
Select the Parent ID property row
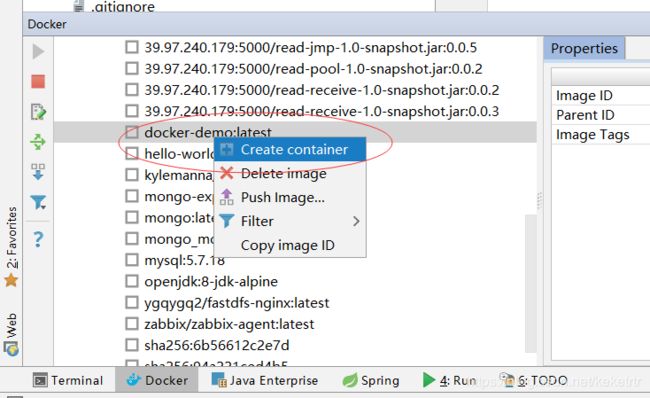pos(601,115)
